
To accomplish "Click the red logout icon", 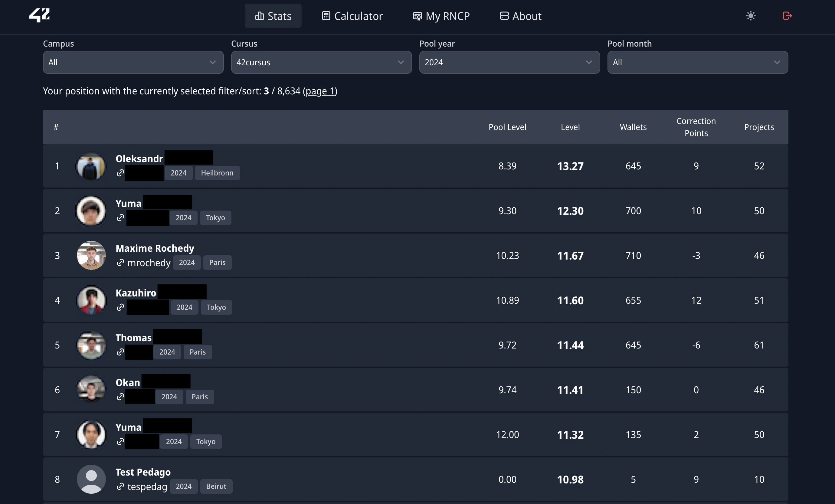I will 787,16.
